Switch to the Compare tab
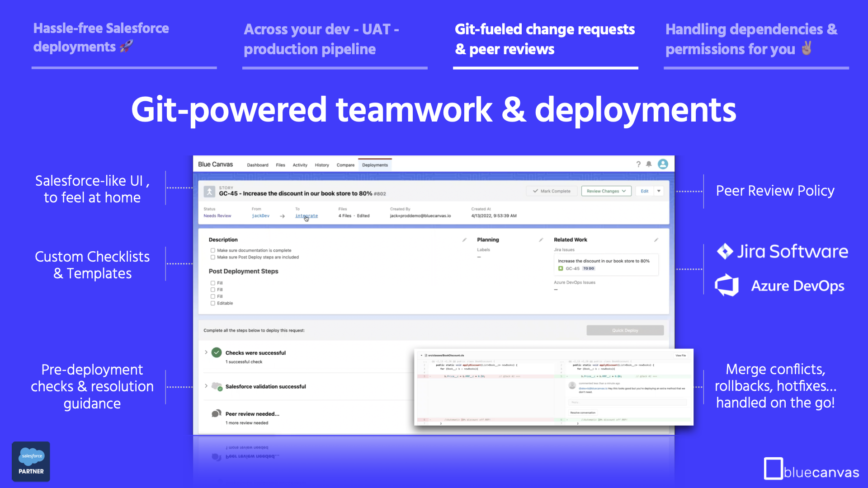 (x=345, y=165)
